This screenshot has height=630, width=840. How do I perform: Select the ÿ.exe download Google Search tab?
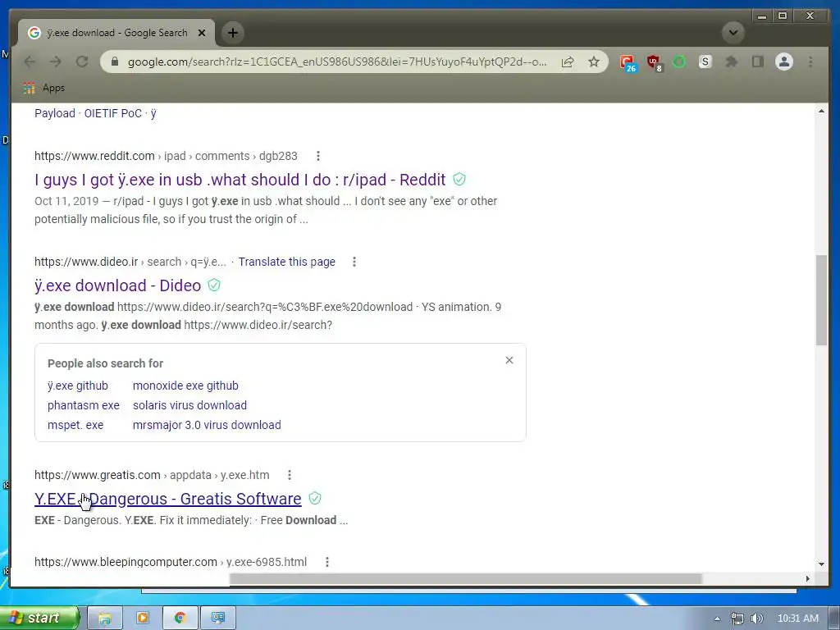tap(116, 33)
